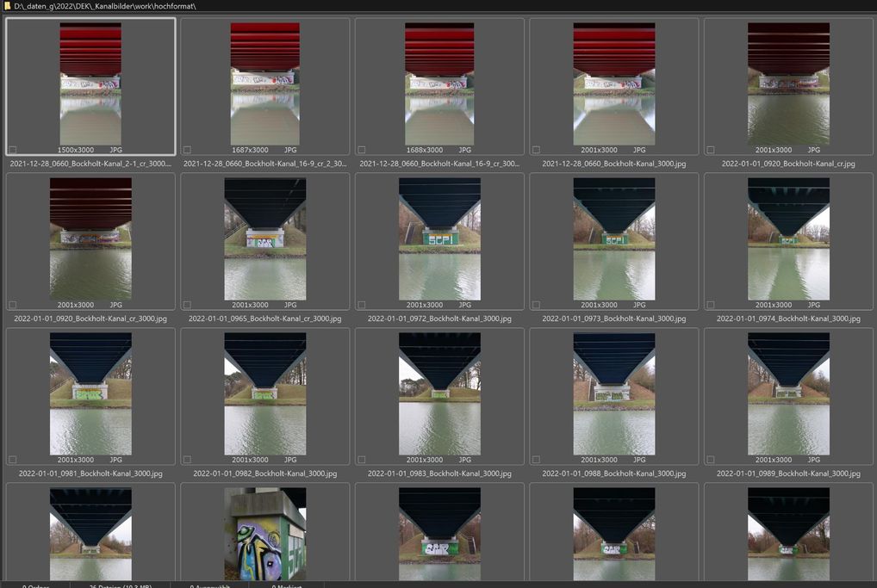Enable checkbox of 0983_Bockholt-Kanal_3000.jpg
The height and width of the screenshot is (588, 877).
coord(361,460)
